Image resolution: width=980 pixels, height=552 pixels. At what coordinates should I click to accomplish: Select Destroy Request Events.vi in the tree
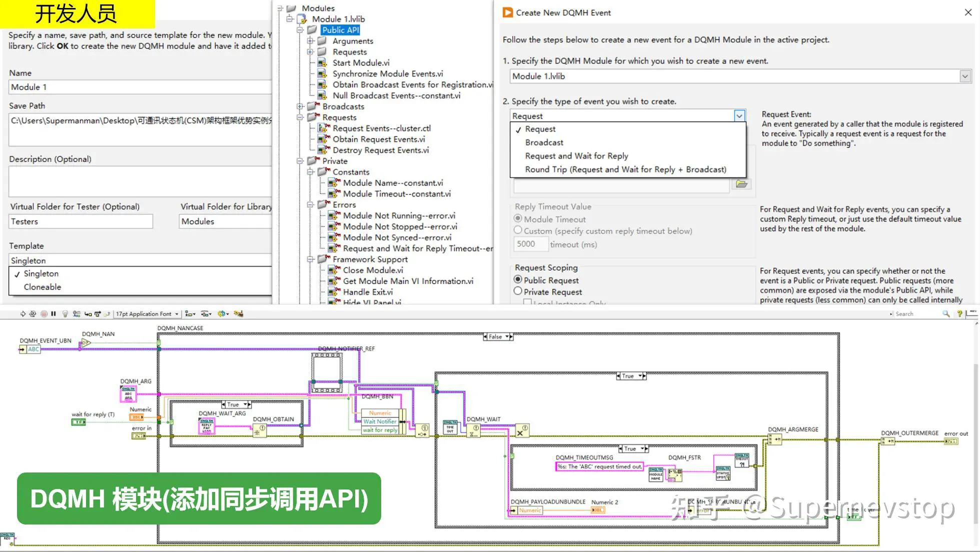coord(381,150)
